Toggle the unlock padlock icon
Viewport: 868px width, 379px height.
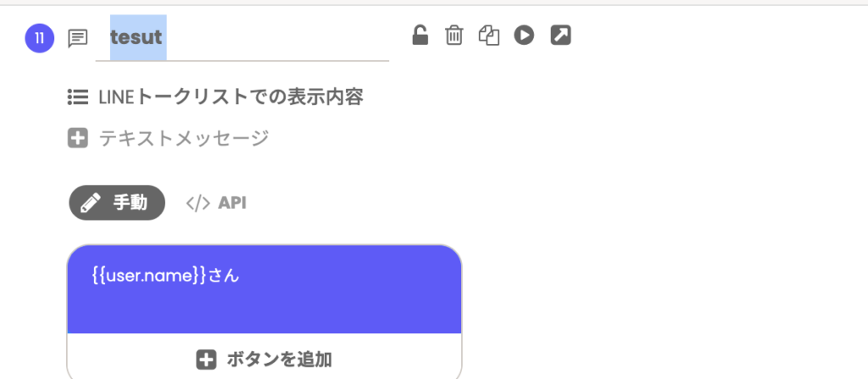click(420, 35)
